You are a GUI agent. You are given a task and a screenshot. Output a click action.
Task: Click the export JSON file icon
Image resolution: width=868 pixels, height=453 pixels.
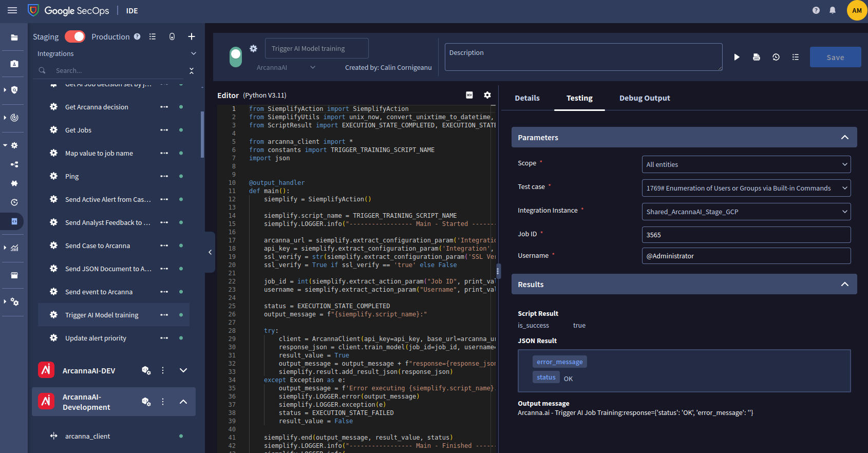(x=757, y=57)
